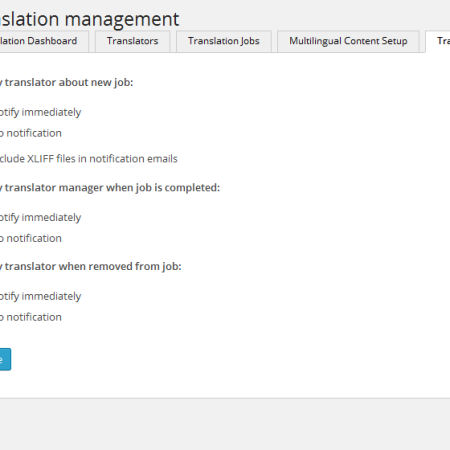Choose 'No notification' under translator new job
The height and width of the screenshot is (450, 450).
click(x=31, y=133)
